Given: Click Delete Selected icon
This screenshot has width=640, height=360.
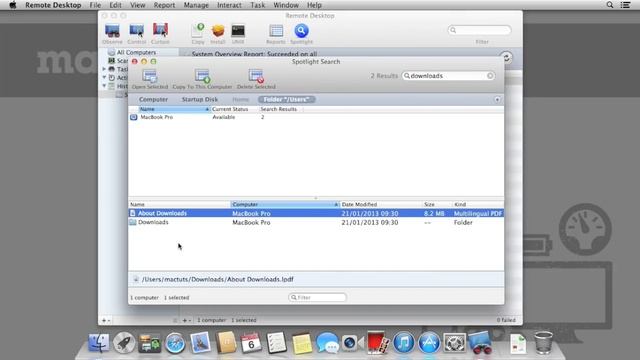Looking at the screenshot, I should pos(256,76).
